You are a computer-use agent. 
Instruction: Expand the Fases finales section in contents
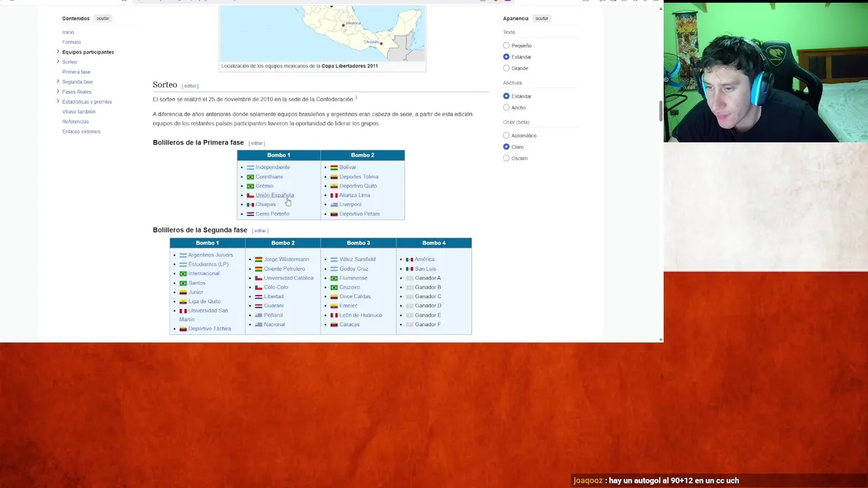58,91
